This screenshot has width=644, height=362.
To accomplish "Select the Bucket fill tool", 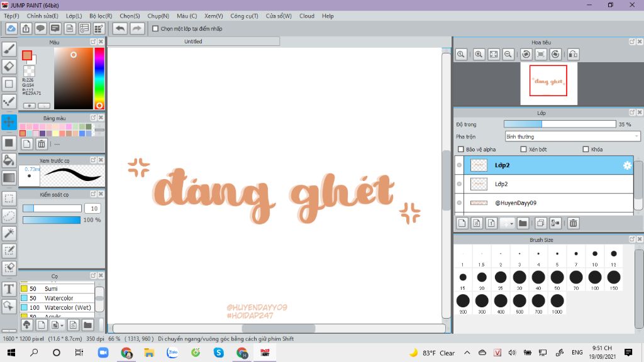I will click(x=9, y=160).
